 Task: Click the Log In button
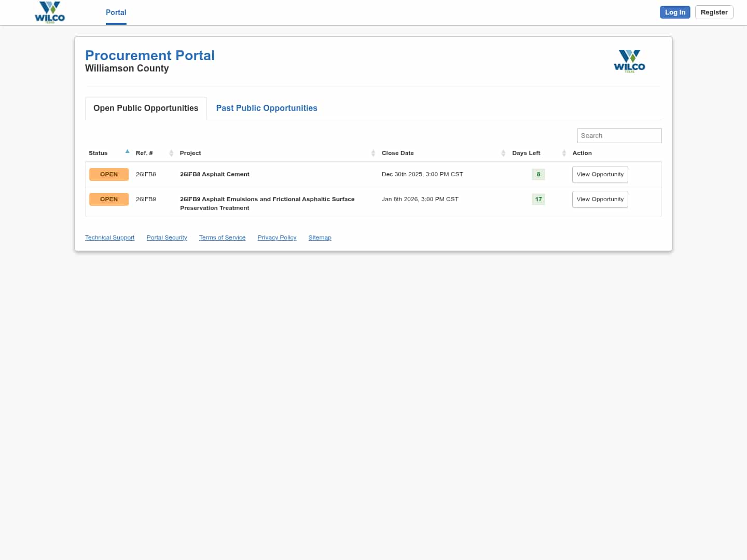(674, 12)
